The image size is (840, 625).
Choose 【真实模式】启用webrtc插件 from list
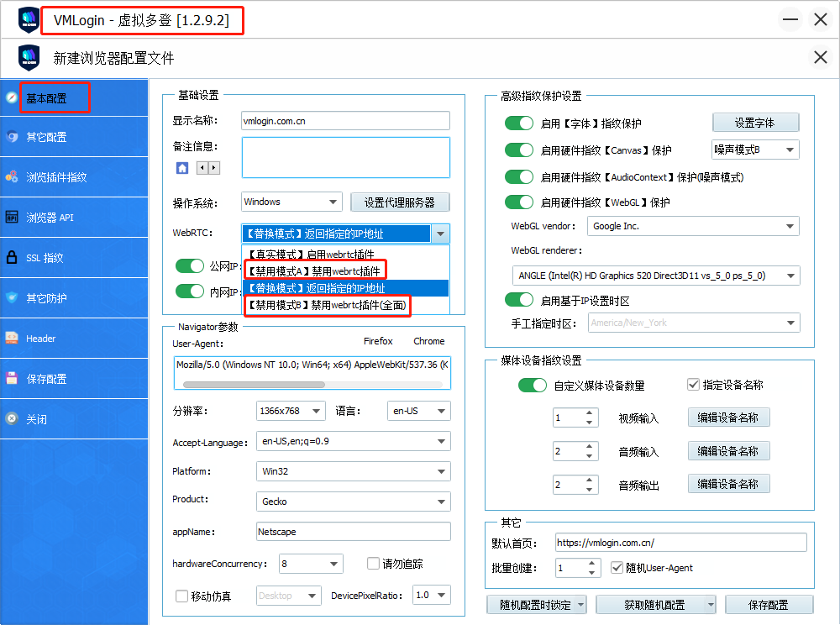[312, 254]
